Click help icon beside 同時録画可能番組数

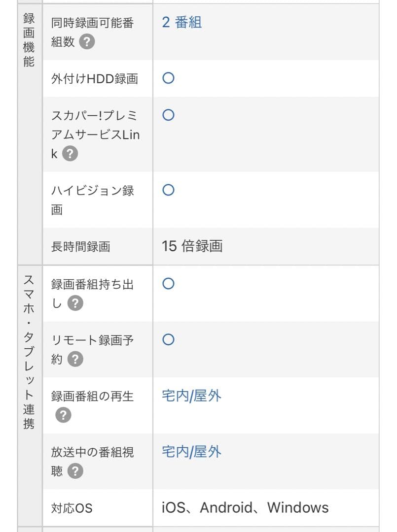pyautogui.click(x=86, y=42)
